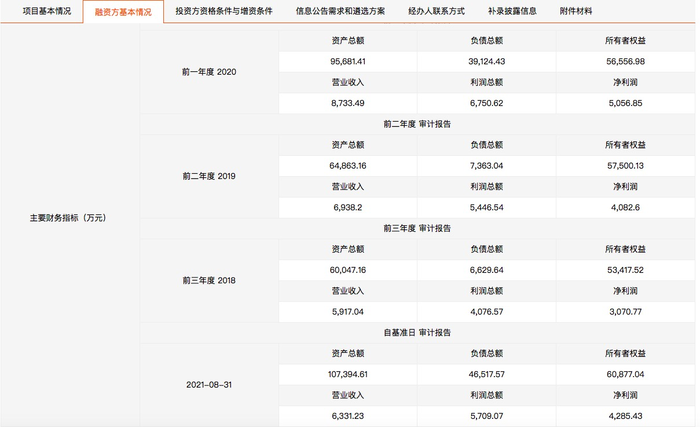Select the liabilities value 46,517.57
This screenshot has width=700, height=427.
click(x=487, y=374)
